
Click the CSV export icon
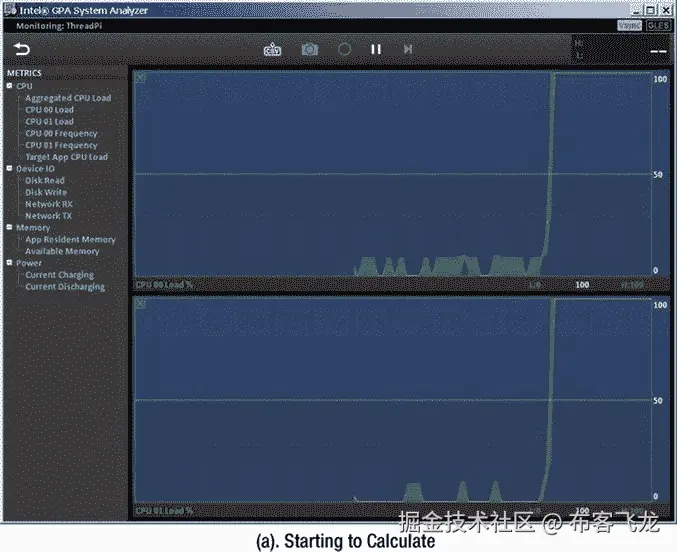[272, 49]
